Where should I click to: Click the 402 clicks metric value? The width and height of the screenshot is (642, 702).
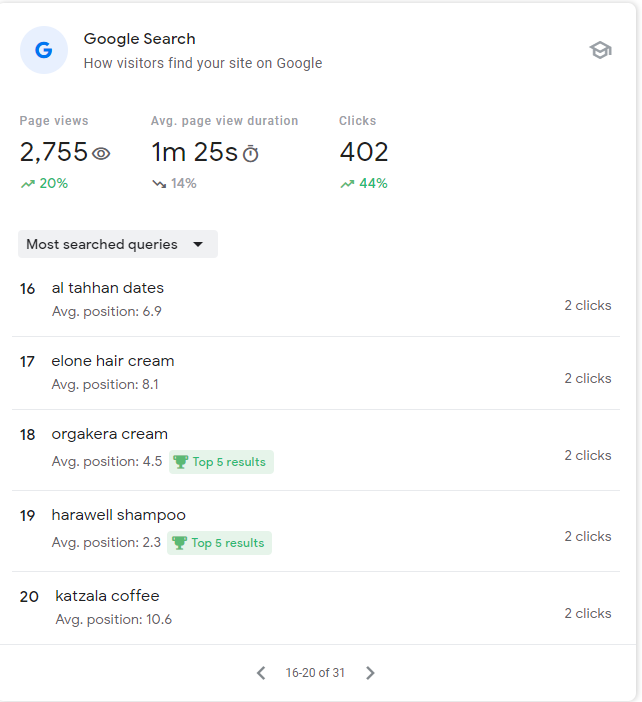coord(364,153)
